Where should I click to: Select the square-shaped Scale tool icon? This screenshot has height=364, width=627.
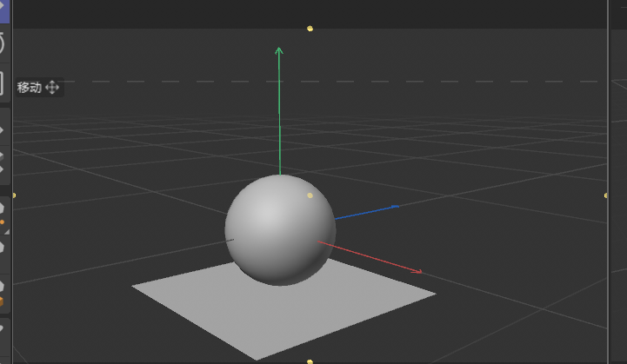(x=3, y=83)
